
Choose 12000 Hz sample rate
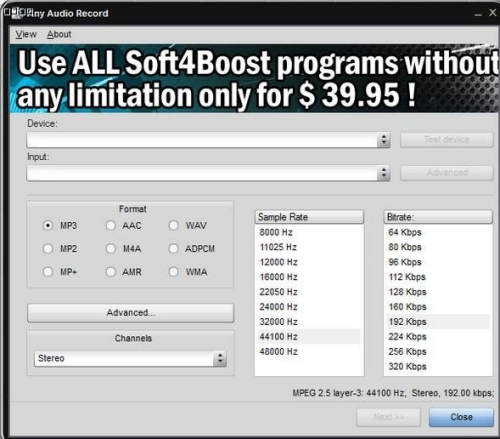(x=309, y=262)
